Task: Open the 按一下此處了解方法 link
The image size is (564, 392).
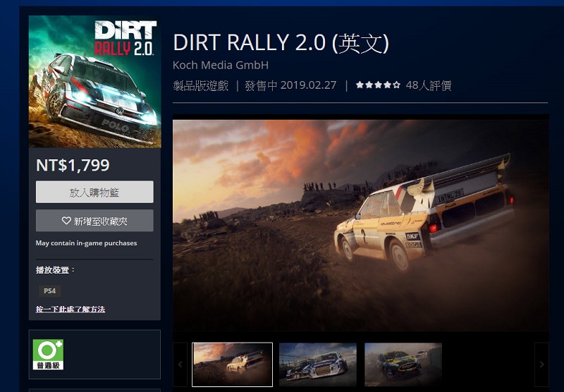Action: (x=70, y=309)
